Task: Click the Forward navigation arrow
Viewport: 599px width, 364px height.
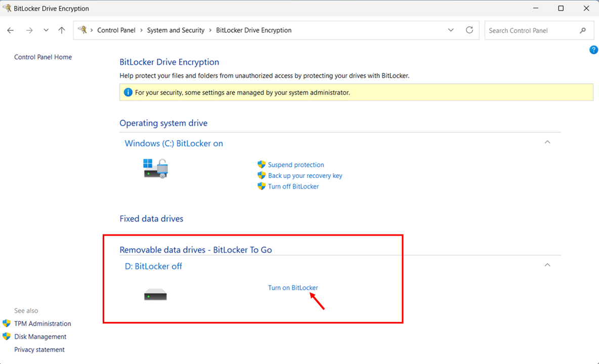Action: click(29, 30)
